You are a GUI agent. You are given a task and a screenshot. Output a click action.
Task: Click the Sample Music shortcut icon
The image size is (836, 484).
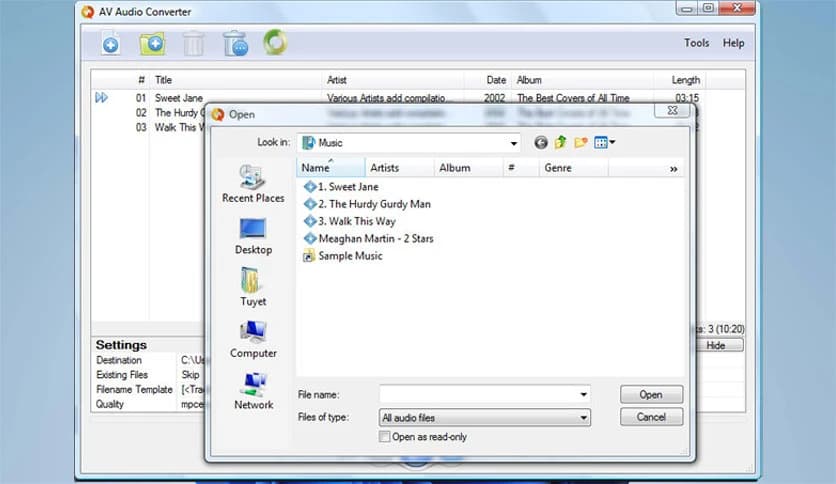pos(309,256)
